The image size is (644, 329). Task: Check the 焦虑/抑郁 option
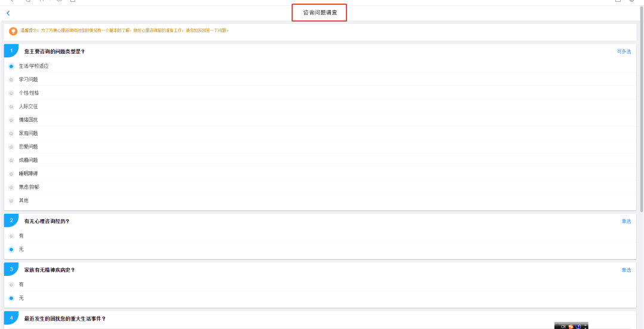click(x=11, y=187)
